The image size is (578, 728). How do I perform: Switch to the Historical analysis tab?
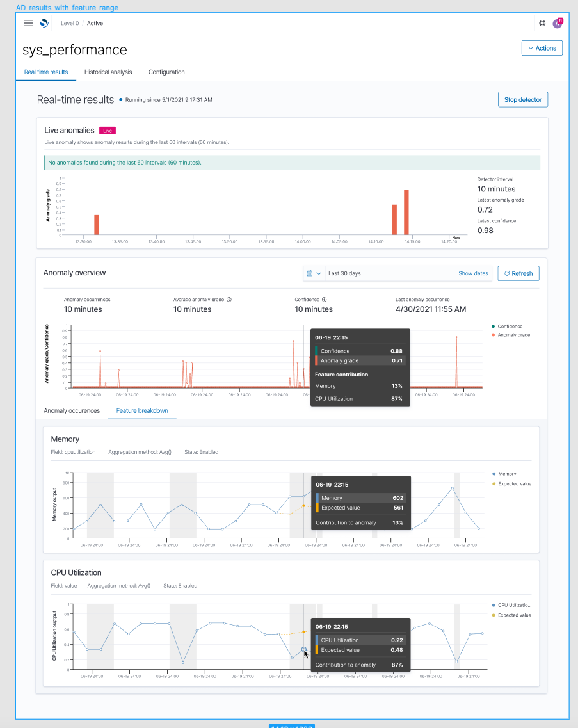click(x=108, y=72)
